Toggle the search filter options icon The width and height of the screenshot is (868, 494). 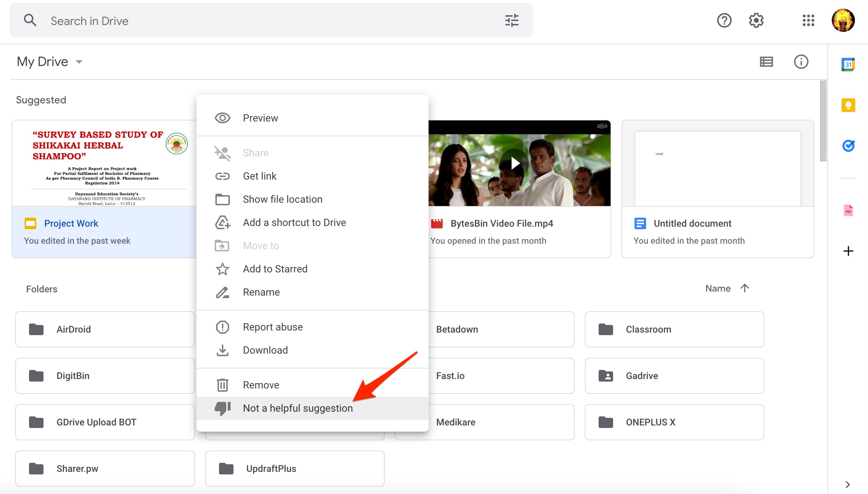pyautogui.click(x=512, y=20)
